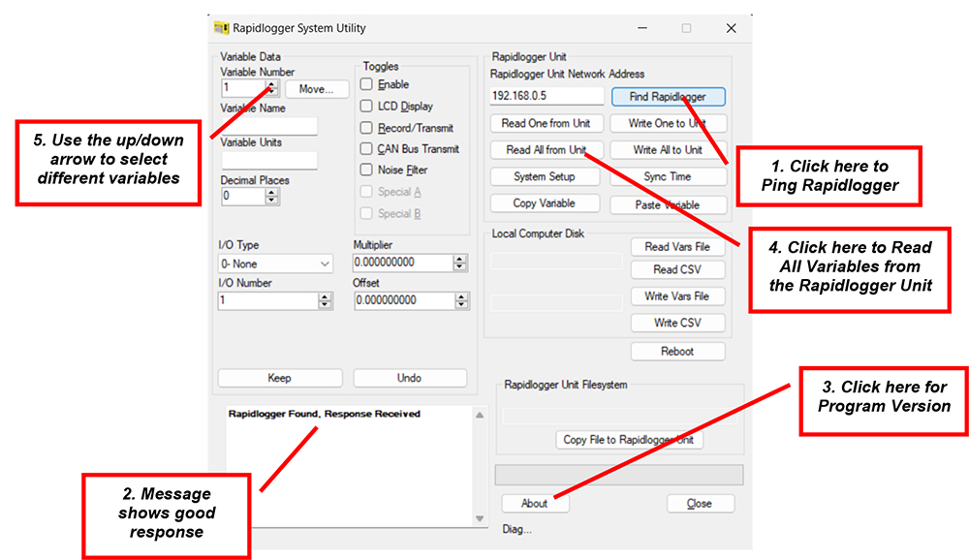Click message log scrollbar up arrow
Viewport: 969px width, 560px height.
[x=480, y=416]
